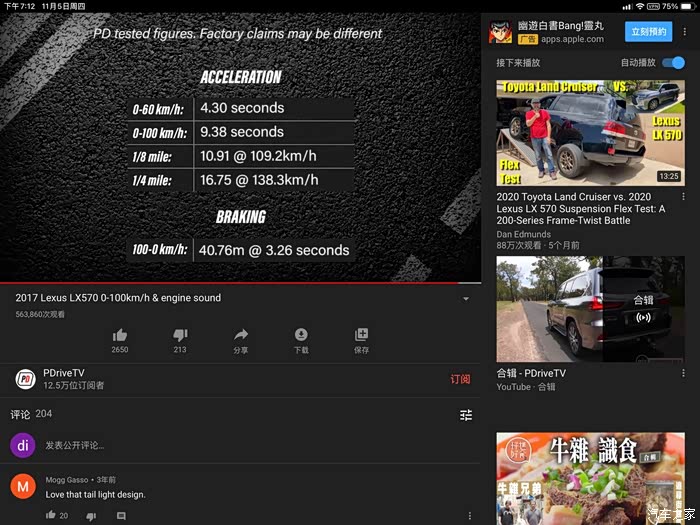
Task: Download the video for offline viewing
Action: (x=301, y=334)
